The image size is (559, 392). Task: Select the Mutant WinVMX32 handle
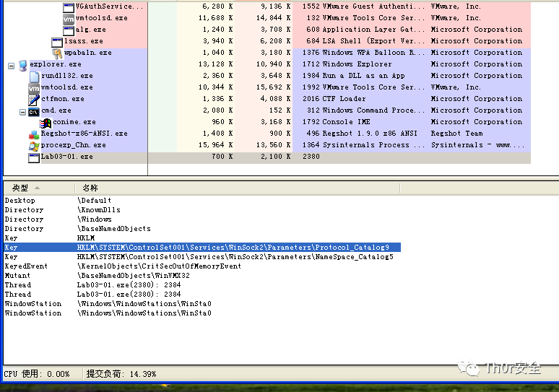[x=202, y=276]
